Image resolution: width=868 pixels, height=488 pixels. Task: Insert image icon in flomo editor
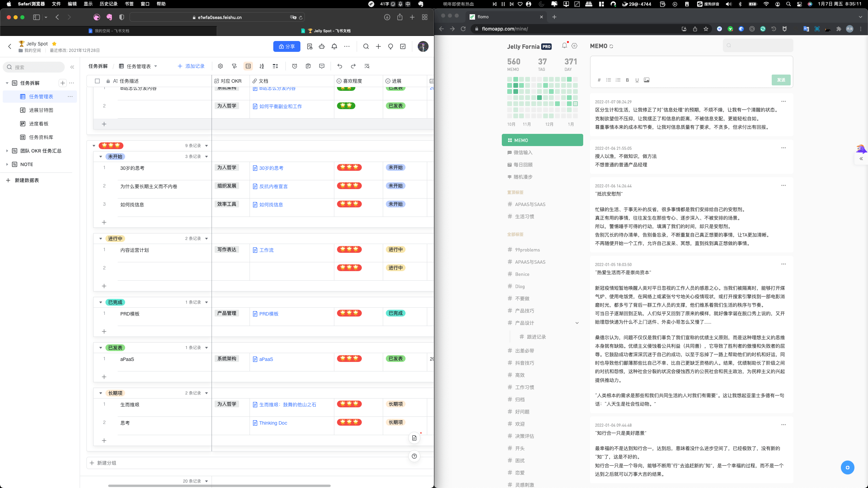pyautogui.click(x=647, y=80)
